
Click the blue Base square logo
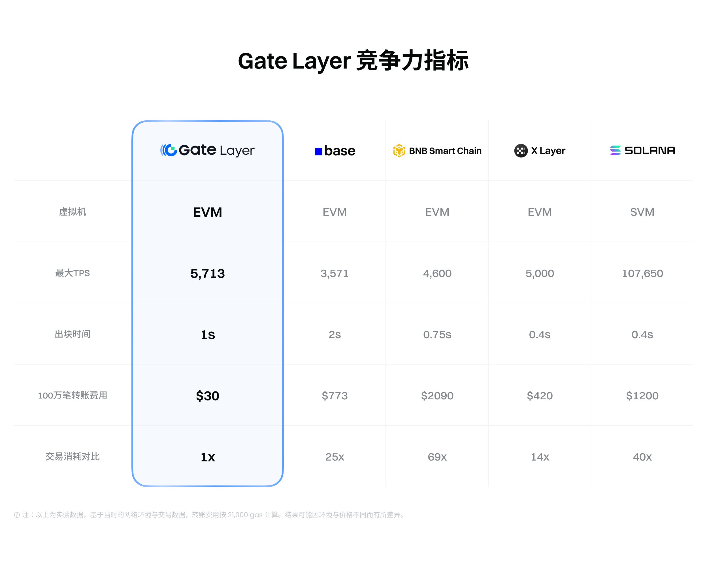pyautogui.click(x=318, y=152)
